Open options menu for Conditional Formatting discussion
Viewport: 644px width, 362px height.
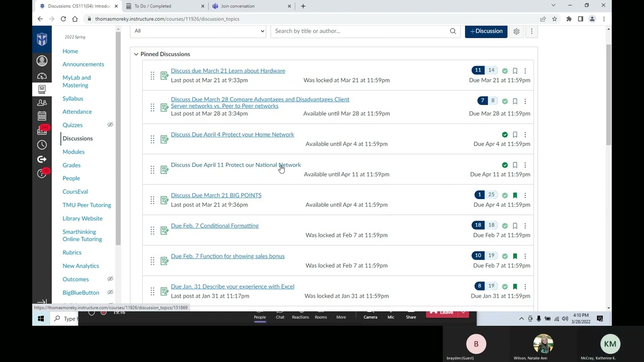coord(525,226)
